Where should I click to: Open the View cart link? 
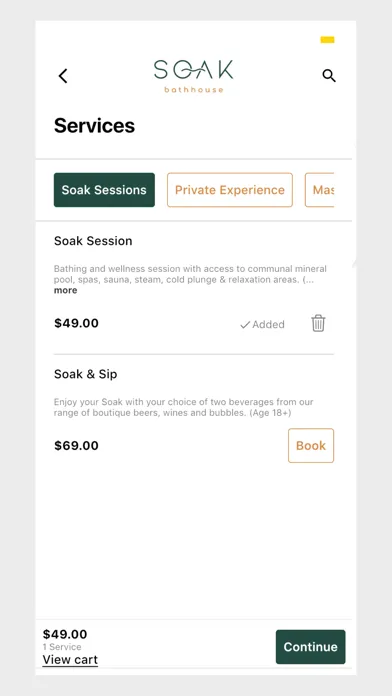point(70,660)
